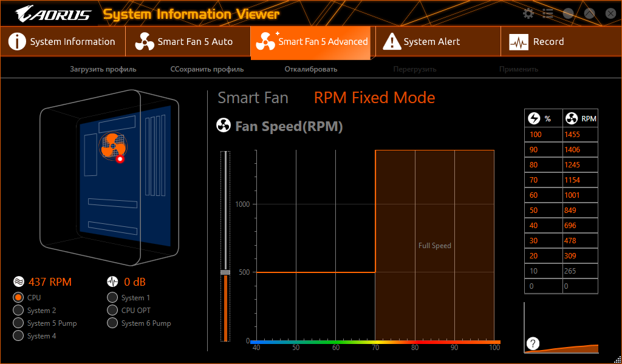Screen dimensions: 622x364
Task: Click the fan RPM icon in table header
Action: 572,118
